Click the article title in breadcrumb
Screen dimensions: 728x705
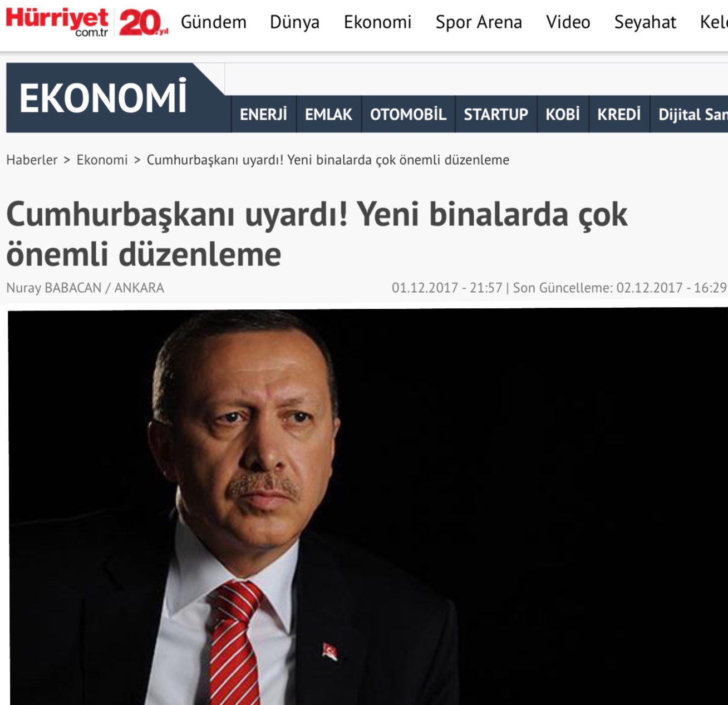tap(328, 160)
